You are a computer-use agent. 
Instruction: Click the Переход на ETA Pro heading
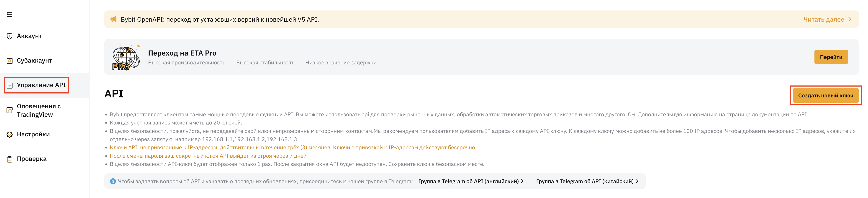pyautogui.click(x=182, y=53)
